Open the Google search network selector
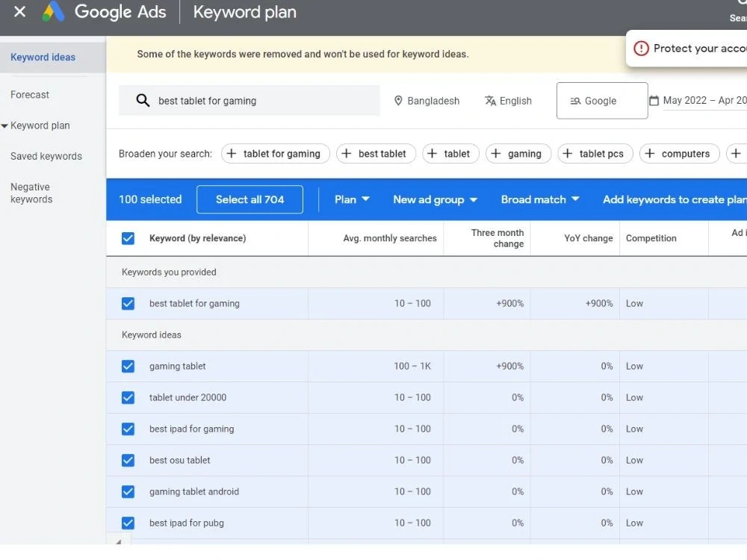The width and height of the screenshot is (747, 560). coord(601,101)
